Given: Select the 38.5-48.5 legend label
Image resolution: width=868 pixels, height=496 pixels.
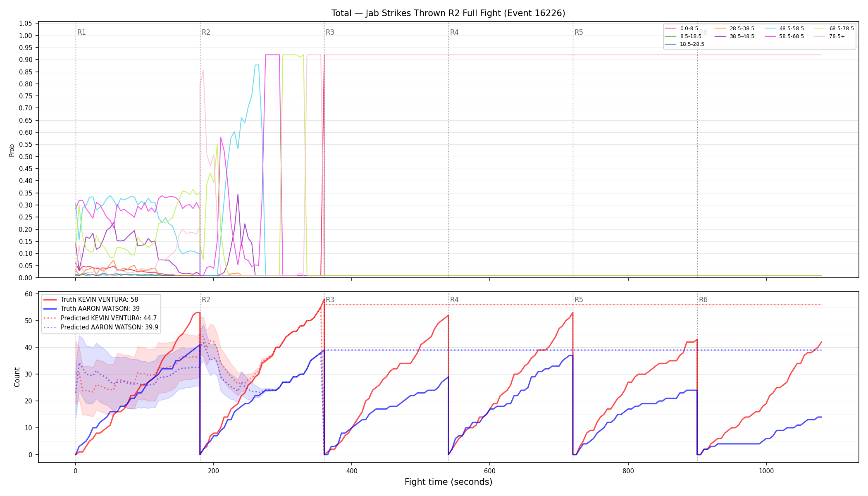Looking at the screenshot, I should pos(742,36).
